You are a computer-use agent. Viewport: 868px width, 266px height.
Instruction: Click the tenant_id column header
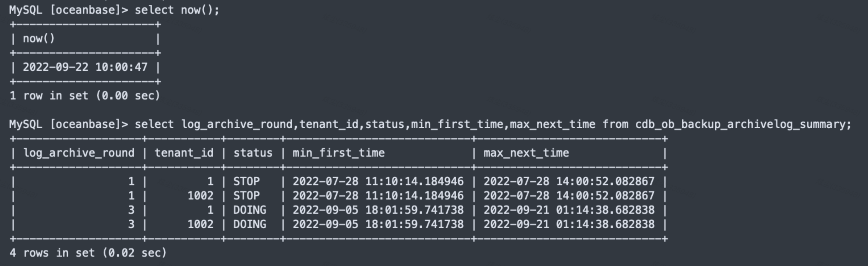click(184, 153)
